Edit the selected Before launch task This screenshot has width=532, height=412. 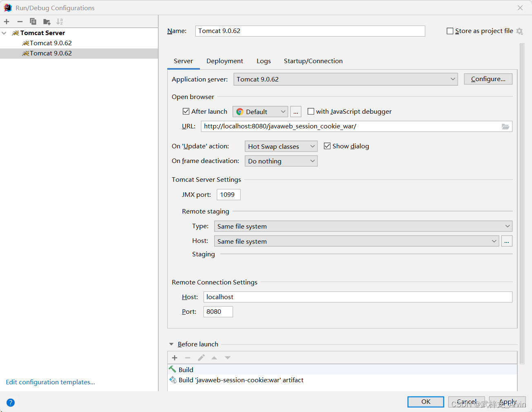[201, 358]
